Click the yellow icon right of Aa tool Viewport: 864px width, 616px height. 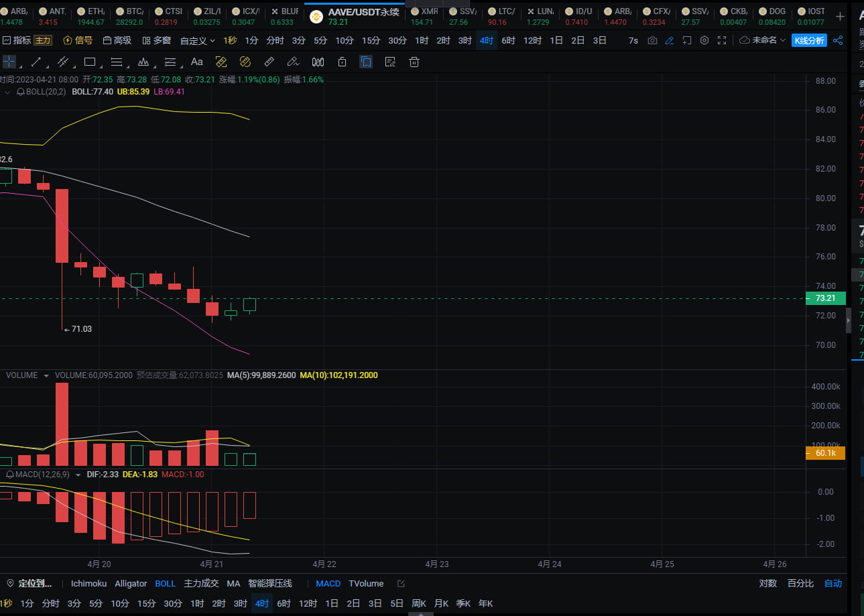click(221, 62)
